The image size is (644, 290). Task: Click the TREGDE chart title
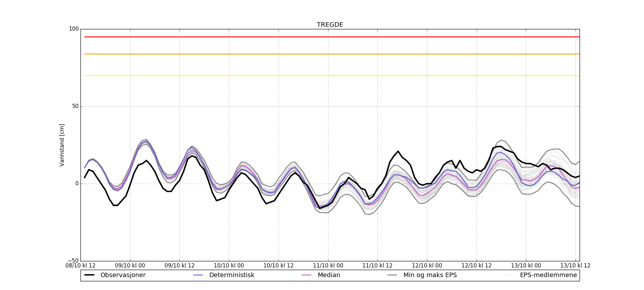pos(330,25)
